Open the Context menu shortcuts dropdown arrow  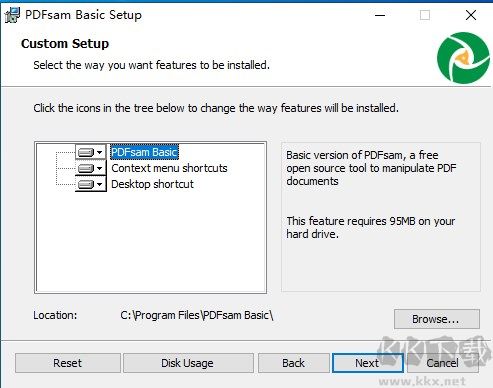click(99, 168)
